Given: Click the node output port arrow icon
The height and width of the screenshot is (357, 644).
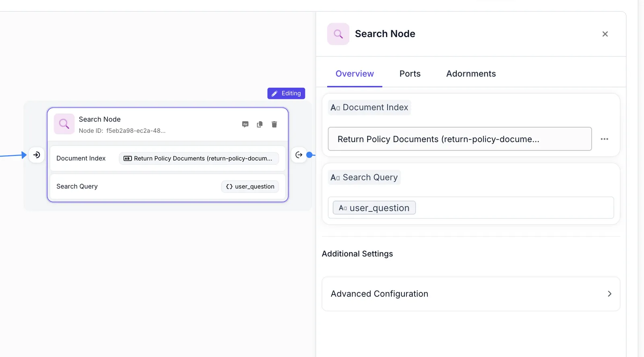Looking at the screenshot, I should [x=299, y=155].
